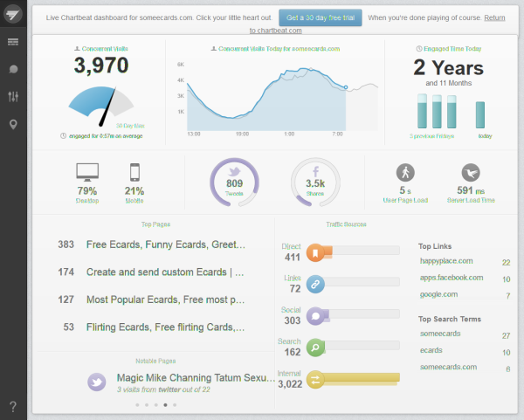Image resolution: width=524 pixels, height=420 pixels.
Task: Open the sliders settings icon in sidebar
Action: click(13, 97)
